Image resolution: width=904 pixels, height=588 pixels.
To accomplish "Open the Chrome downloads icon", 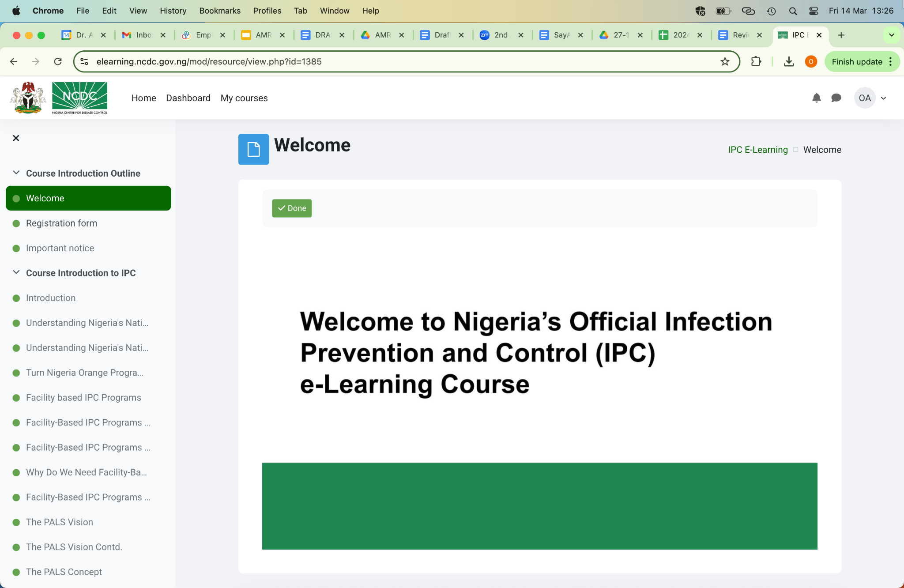I will pos(789,61).
